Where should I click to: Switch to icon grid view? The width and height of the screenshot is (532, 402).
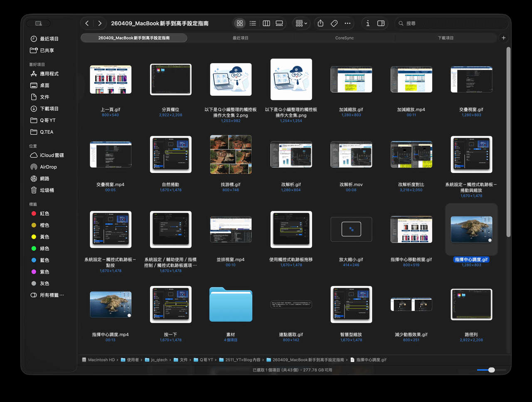point(240,23)
